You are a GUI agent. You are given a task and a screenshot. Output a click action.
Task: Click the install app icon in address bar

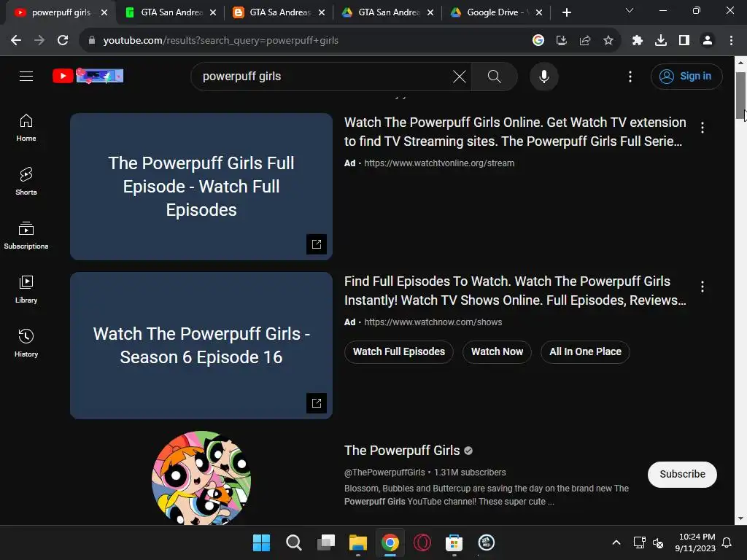pyautogui.click(x=562, y=41)
